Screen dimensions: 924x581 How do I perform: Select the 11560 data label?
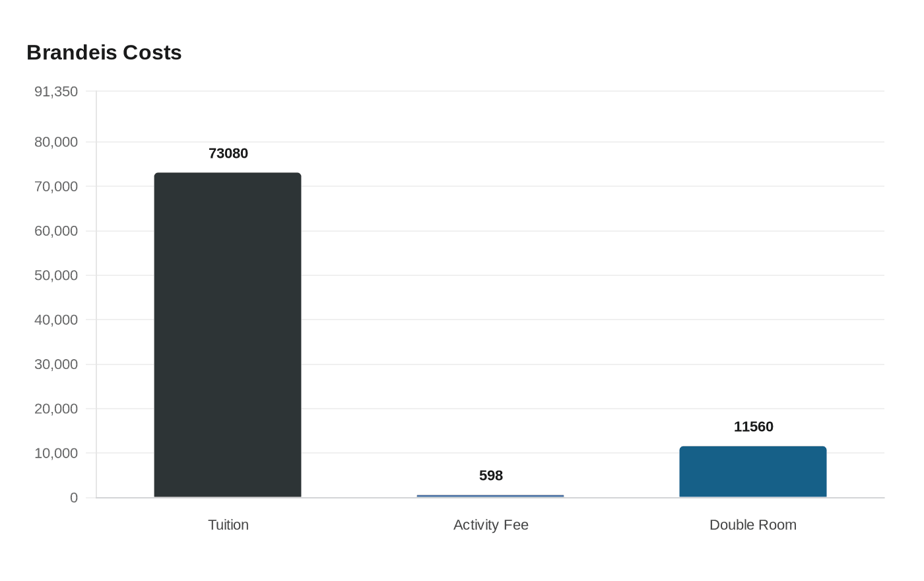coord(754,427)
